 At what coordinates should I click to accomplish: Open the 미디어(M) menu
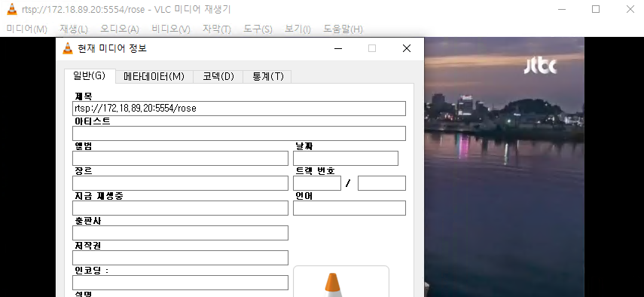pyautogui.click(x=26, y=29)
